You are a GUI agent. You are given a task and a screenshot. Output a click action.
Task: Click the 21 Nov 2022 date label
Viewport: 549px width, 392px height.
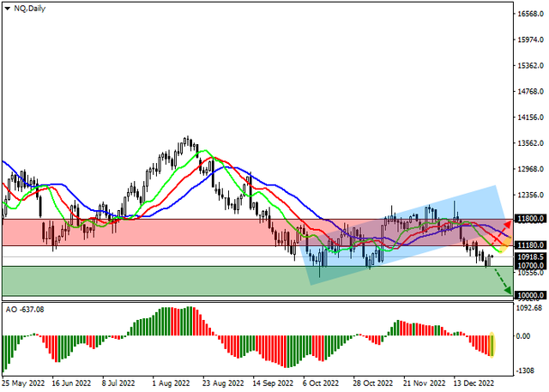[424, 383]
